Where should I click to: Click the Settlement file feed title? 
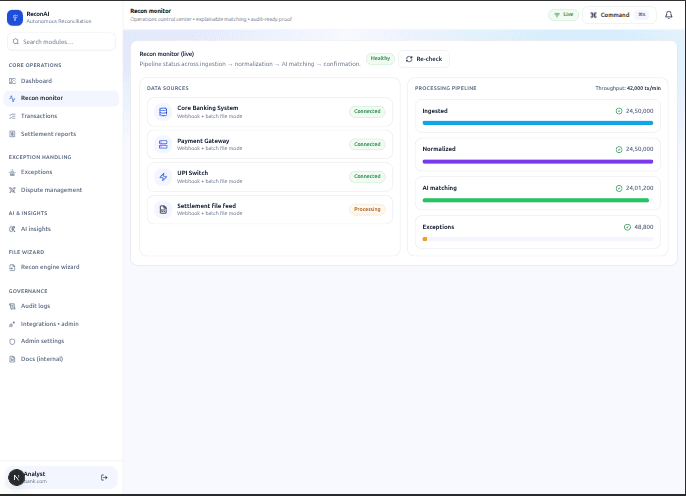tap(206, 206)
